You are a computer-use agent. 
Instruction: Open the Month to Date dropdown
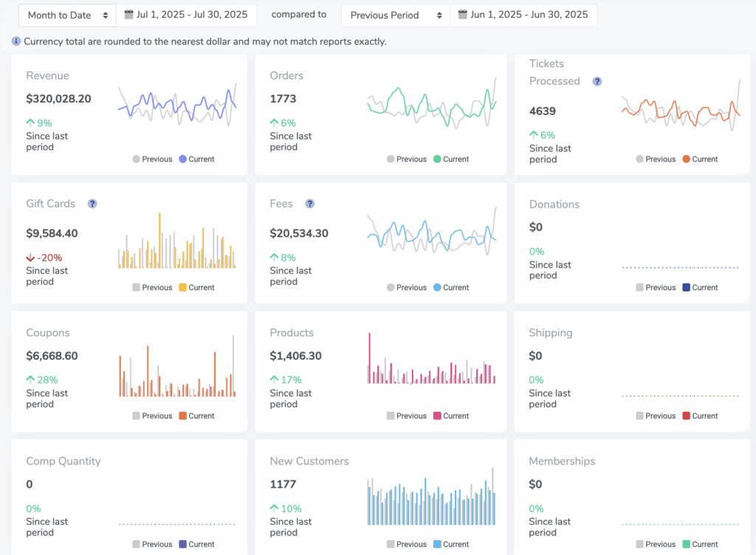pyautogui.click(x=66, y=15)
